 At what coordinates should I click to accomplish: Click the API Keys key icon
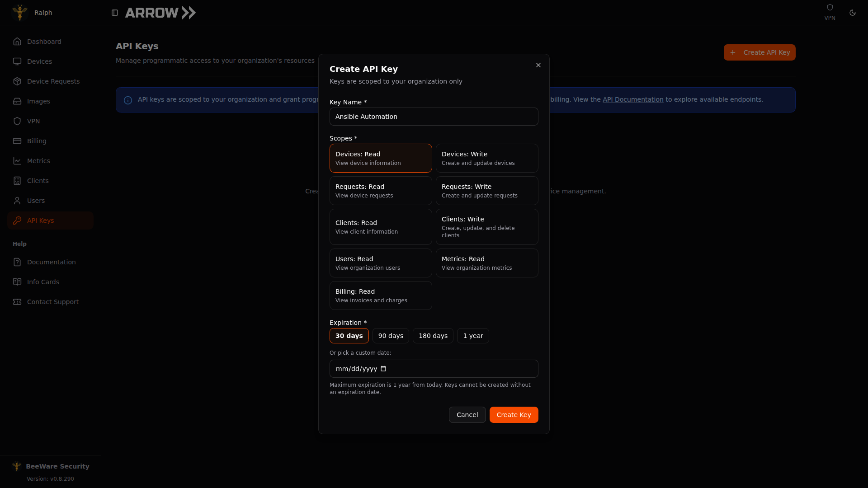pyautogui.click(x=17, y=221)
